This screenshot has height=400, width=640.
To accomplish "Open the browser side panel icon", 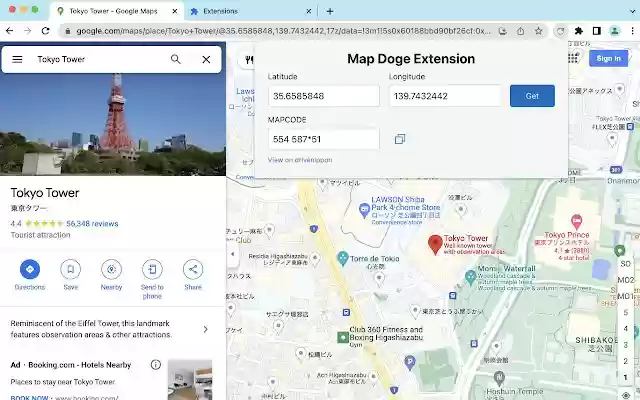I will (x=597, y=31).
